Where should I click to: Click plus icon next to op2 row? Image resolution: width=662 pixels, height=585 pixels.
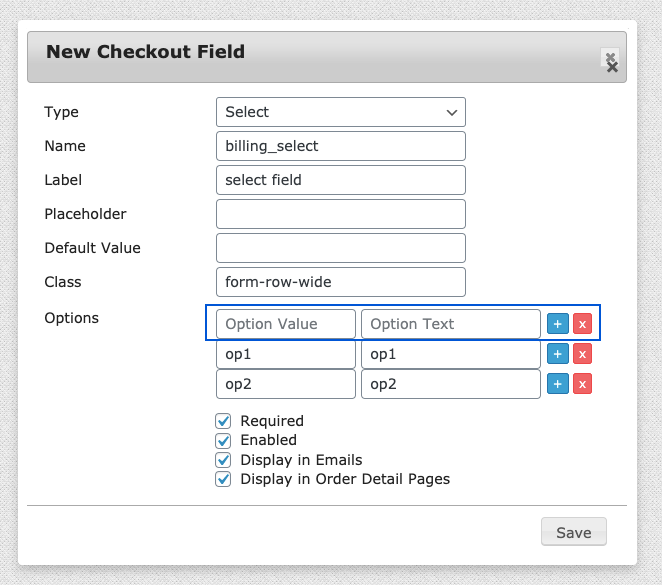click(558, 384)
